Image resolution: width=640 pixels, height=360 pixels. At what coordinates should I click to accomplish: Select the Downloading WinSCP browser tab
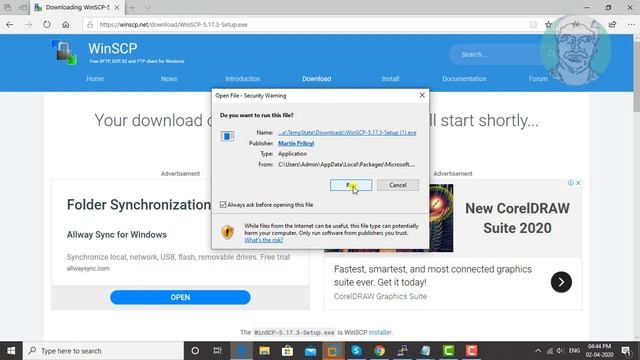coord(77,7)
